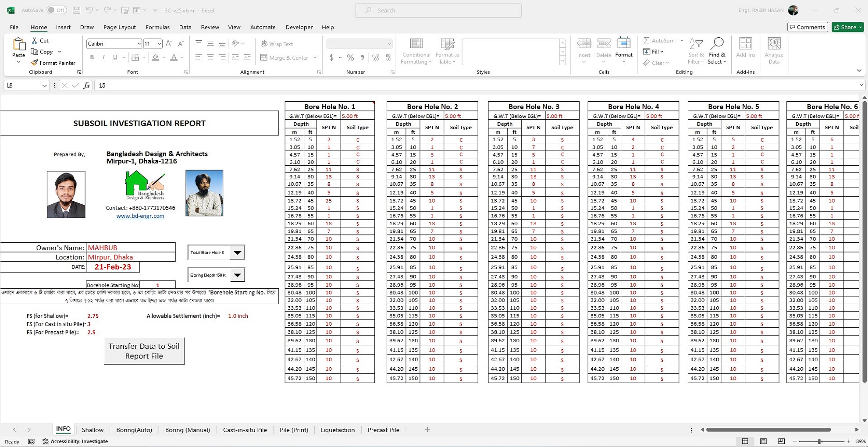Click Transfer Data to Soil Report File

pyautogui.click(x=144, y=351)
